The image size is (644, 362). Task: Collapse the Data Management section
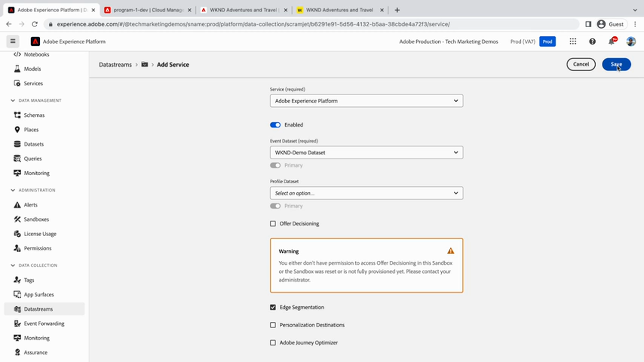pos(13,101)
